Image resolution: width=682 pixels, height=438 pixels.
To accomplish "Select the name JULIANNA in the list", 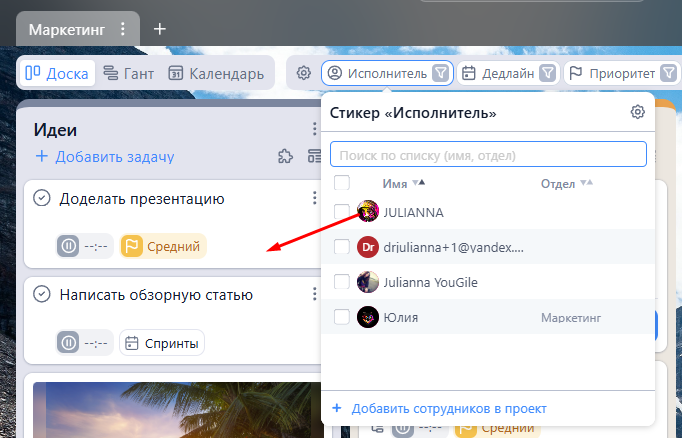I will pyautogui.click(x=414, y=212).
